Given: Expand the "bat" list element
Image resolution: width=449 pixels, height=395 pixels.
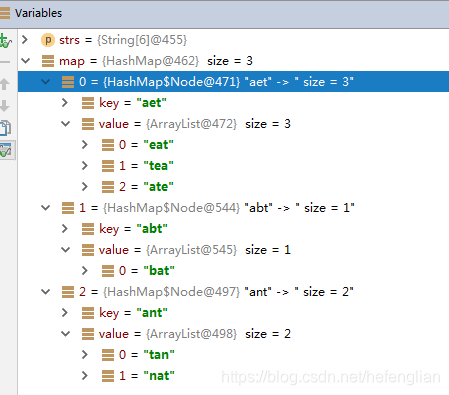Looking at the screenshot, I should pyautogui.click(x=85, y=271).
